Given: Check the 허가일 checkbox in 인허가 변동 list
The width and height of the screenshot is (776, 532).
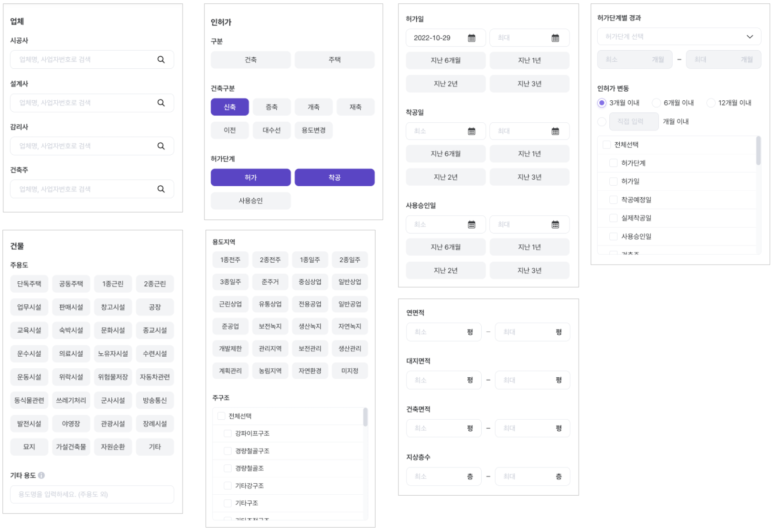Looking at the screenshot, I should pos(614,181).
